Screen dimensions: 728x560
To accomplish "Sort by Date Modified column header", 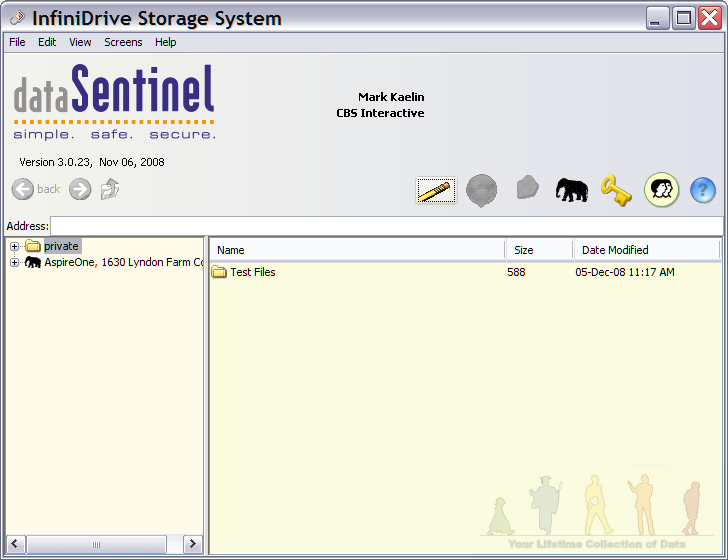I will (647, 250).
